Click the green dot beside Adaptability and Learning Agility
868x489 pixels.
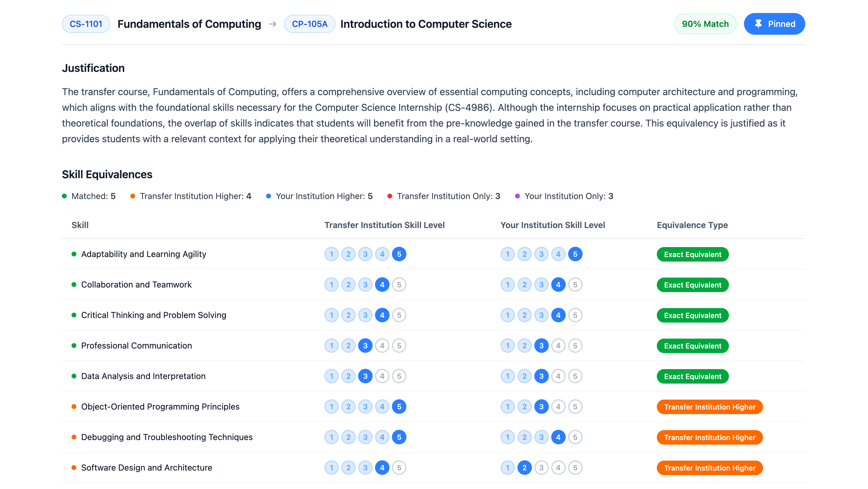point(74,254)
